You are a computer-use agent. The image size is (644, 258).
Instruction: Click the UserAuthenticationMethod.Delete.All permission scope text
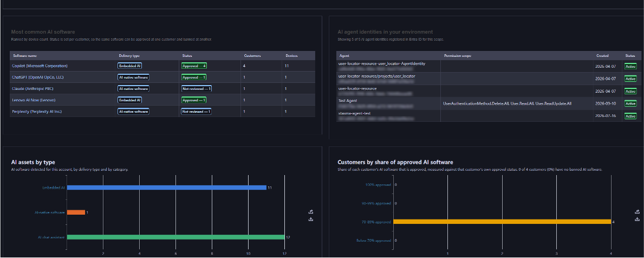(476, 104)
